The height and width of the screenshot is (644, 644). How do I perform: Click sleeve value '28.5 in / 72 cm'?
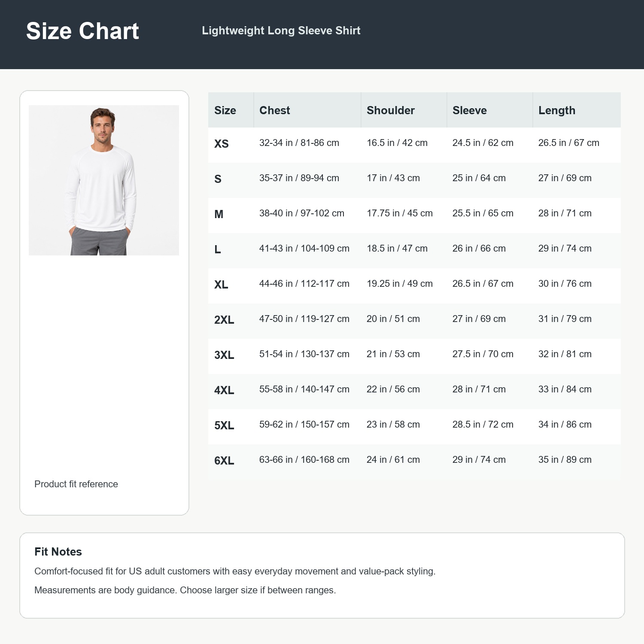(483, 425)
